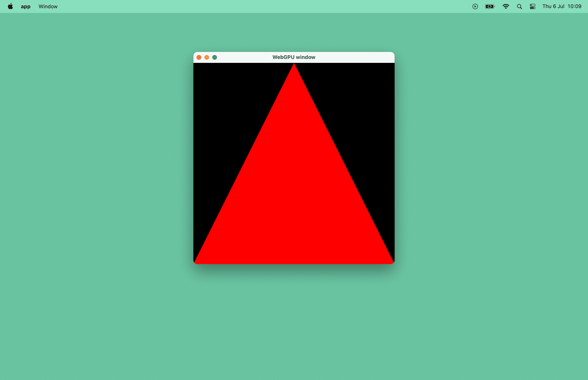Click the screen recording icon in menu bar
The height and width of the screenshot is (380, 588).
(x=475, y=6)
